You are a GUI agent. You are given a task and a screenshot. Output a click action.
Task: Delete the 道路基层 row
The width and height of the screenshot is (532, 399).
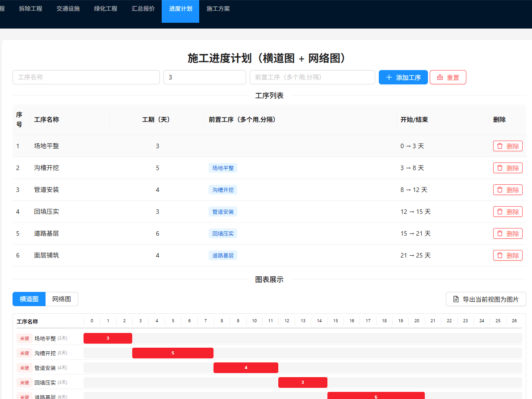[x=507, y=233]
